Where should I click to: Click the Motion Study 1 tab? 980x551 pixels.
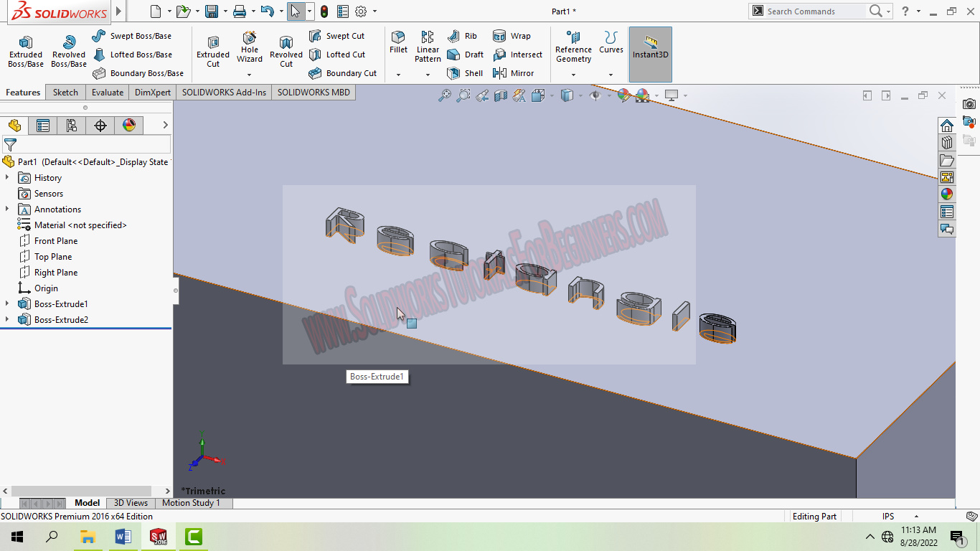point(192,503)
